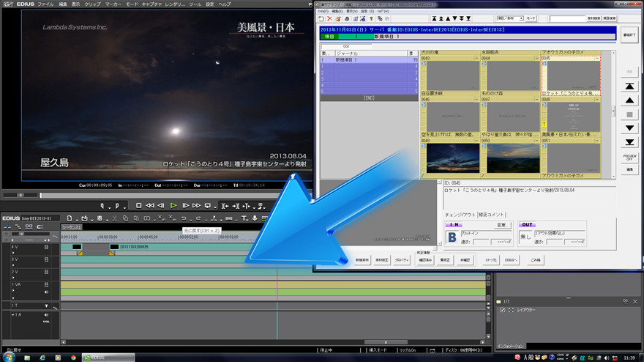Click the timeline horizontal scrollbar thumb
The image size is (644, 362).
[x=386, y=342]
